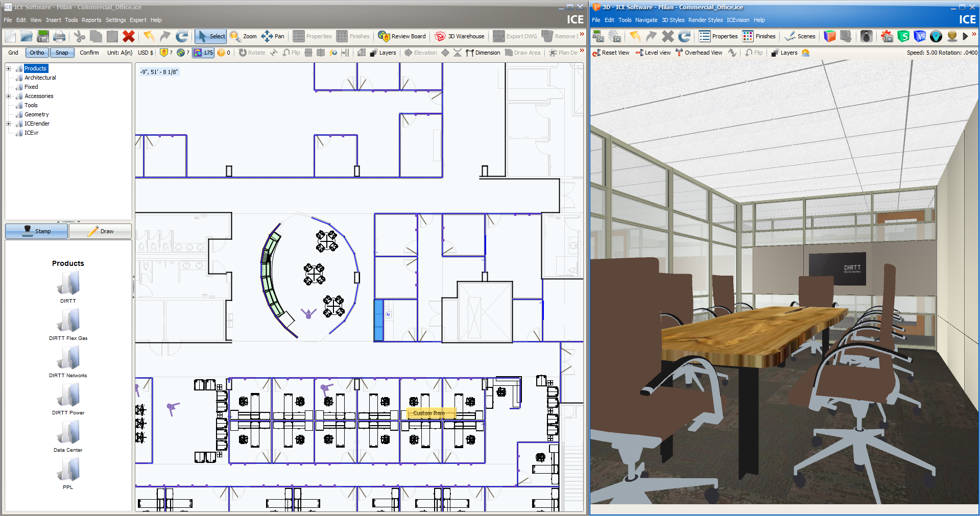Screen dimensions: 980x516
Task: Toggle Snap mode off
Action: [x=62, y=53]
